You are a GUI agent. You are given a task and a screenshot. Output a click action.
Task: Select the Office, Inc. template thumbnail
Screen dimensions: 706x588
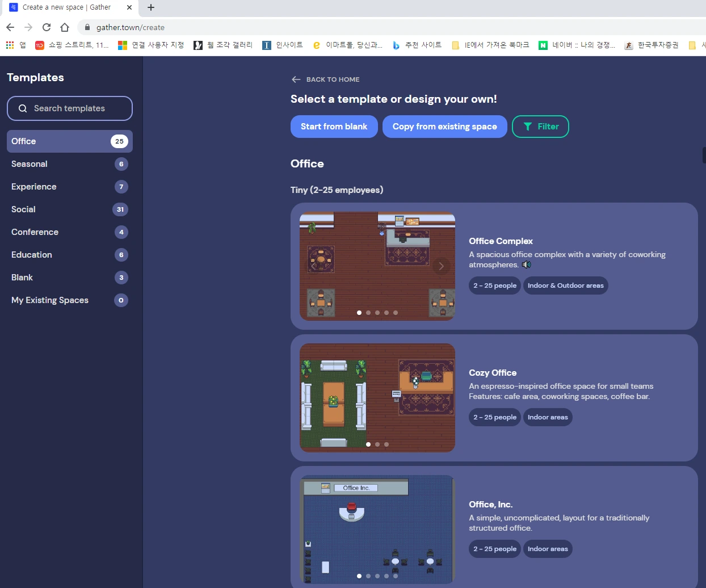[377, 530]
